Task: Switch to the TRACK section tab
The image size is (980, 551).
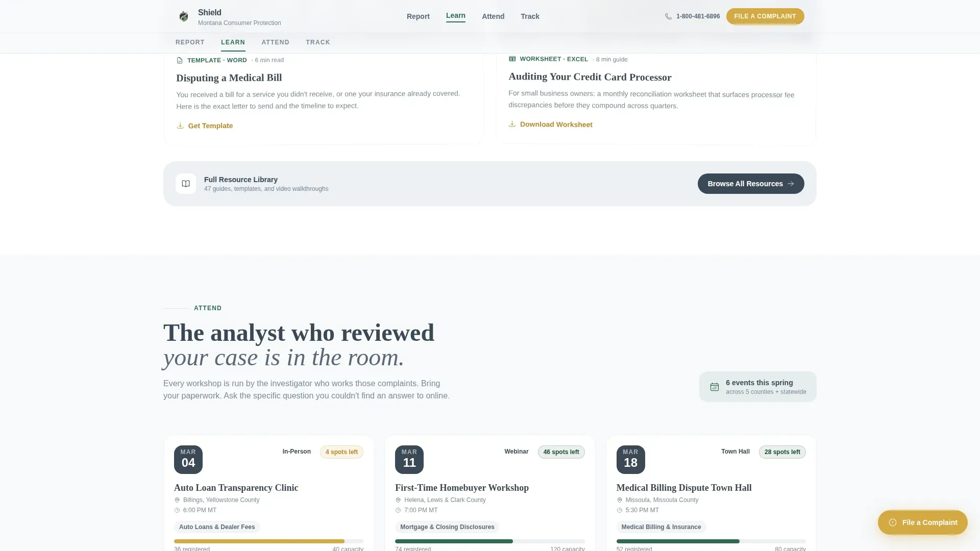Action: click(318, 42)
